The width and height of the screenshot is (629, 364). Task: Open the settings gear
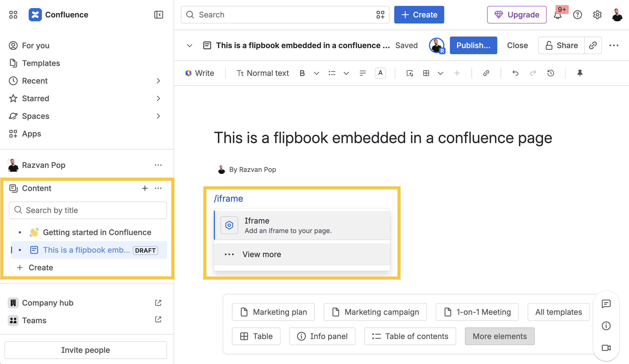(x=597, y=15)
